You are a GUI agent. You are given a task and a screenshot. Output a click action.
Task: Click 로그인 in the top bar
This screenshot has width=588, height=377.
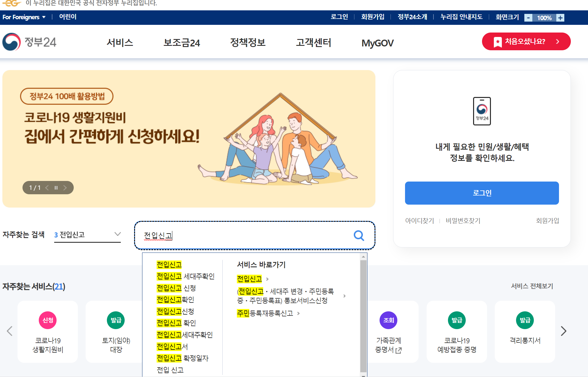[339, 17]
